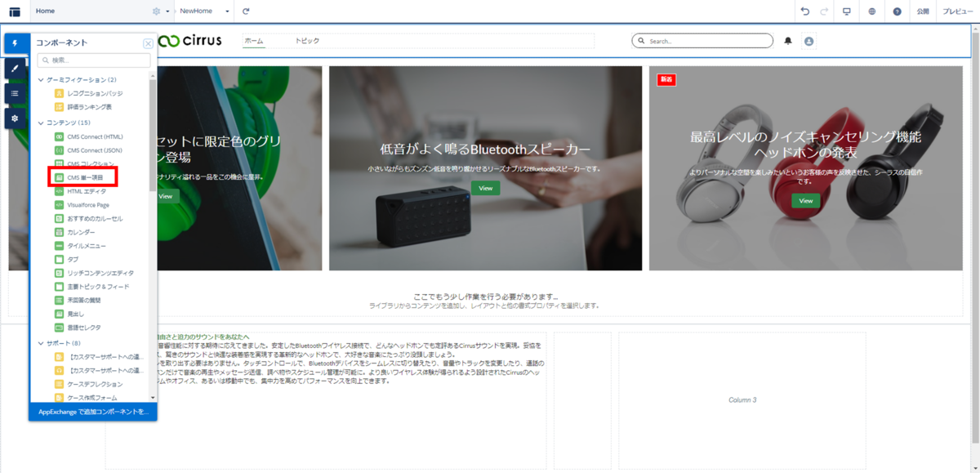
Task: Select the 言語セレクタ component
Action: [x=78, y=328]
